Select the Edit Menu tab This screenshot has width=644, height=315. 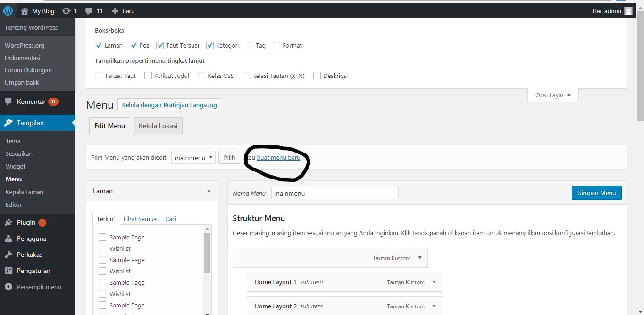click(x=109, y=126)
